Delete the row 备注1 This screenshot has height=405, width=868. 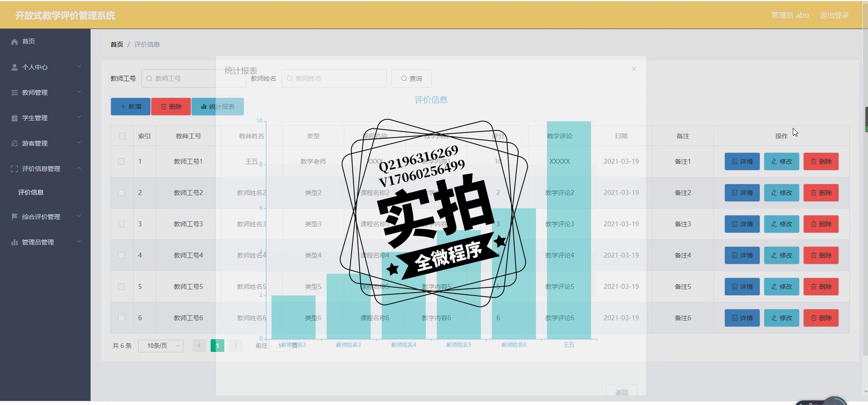pyautogui.click(x=821, y=161)
